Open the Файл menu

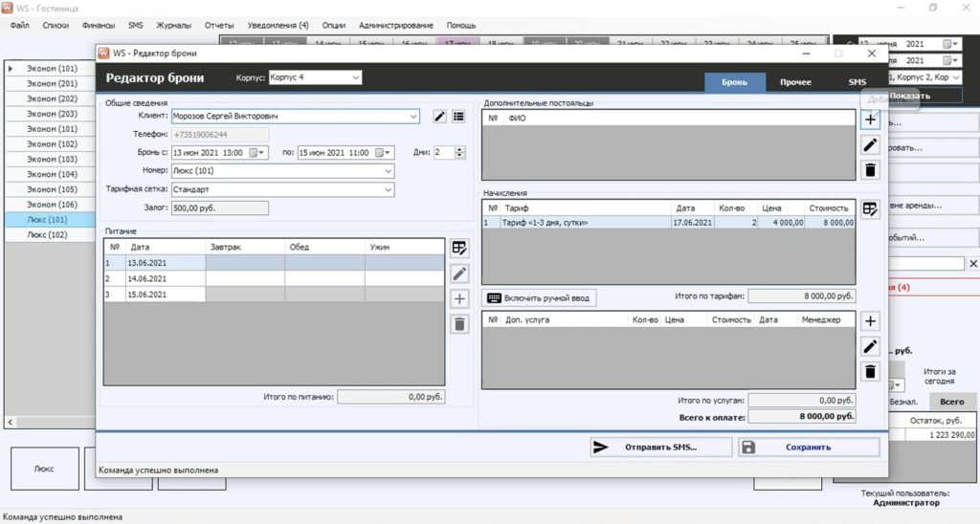pos(20,26)
